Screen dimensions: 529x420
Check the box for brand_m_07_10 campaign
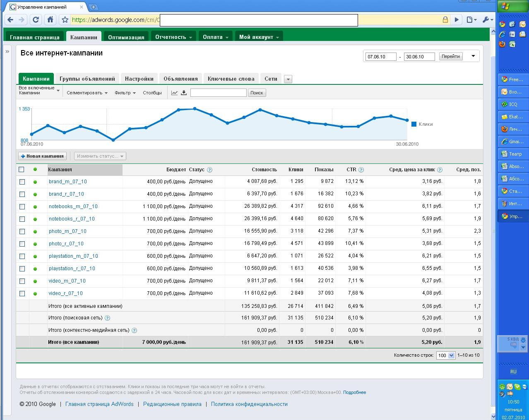[22, 182]
